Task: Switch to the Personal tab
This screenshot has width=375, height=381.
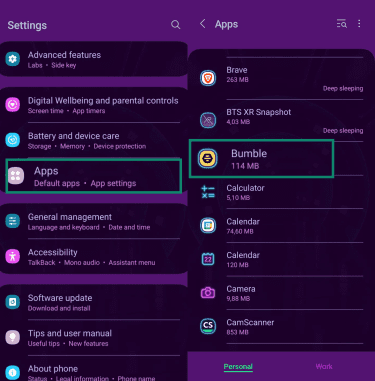Action: (x=238, y=367)
